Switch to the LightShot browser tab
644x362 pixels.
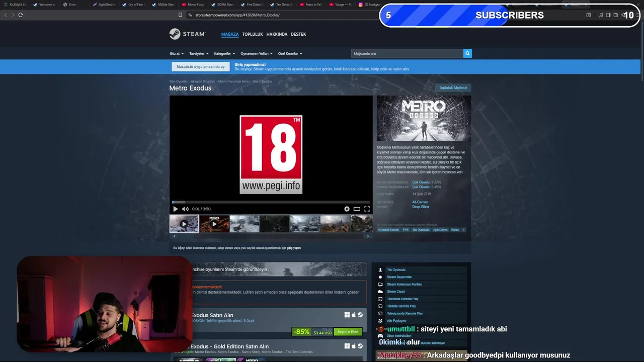(x=105, y=5)
